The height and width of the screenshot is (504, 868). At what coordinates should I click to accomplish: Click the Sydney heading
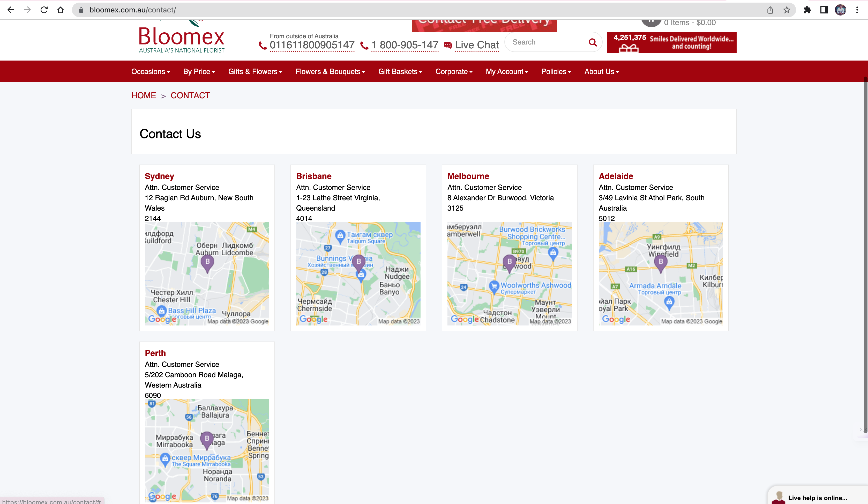(159, 176)
